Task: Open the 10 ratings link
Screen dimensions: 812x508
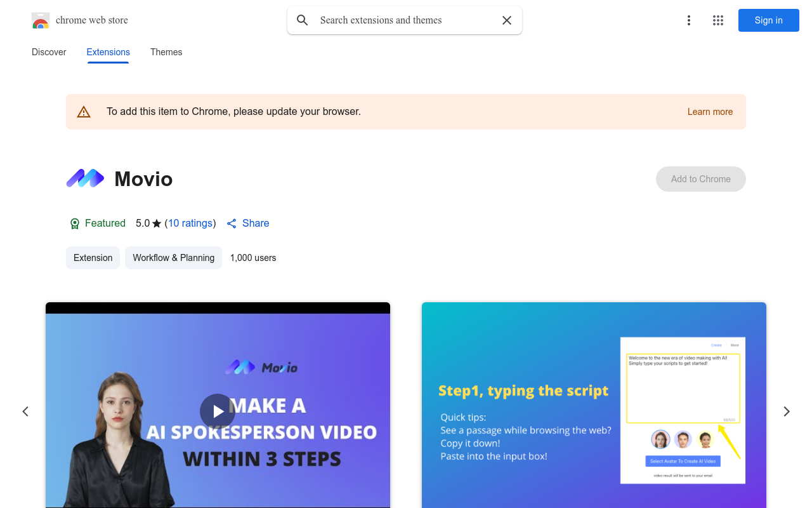Action: pos(190,224)
